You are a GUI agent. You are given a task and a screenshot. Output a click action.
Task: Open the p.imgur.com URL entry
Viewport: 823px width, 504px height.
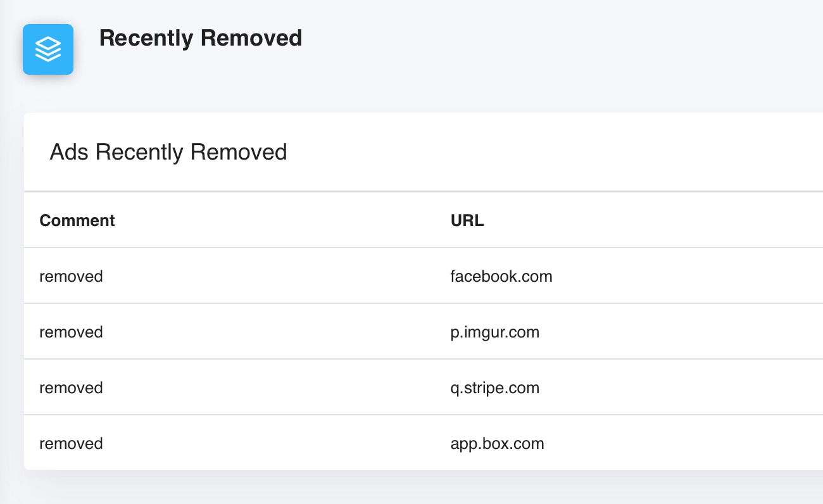tap(495, 332)
